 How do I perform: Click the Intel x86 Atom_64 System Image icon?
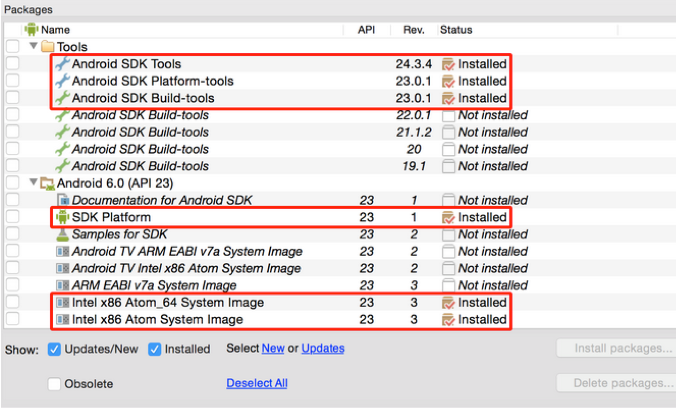pyautogui.click(x=63, y=302)
